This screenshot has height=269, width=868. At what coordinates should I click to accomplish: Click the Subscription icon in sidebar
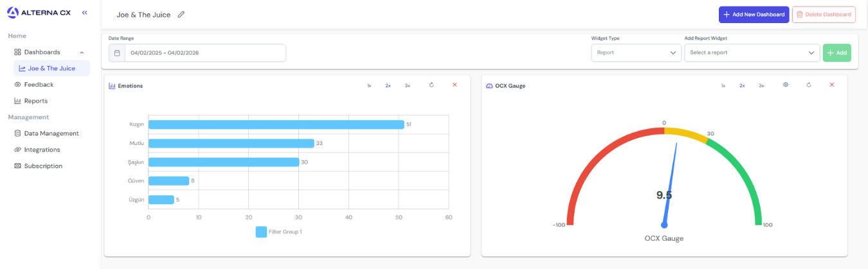point(18,166)
